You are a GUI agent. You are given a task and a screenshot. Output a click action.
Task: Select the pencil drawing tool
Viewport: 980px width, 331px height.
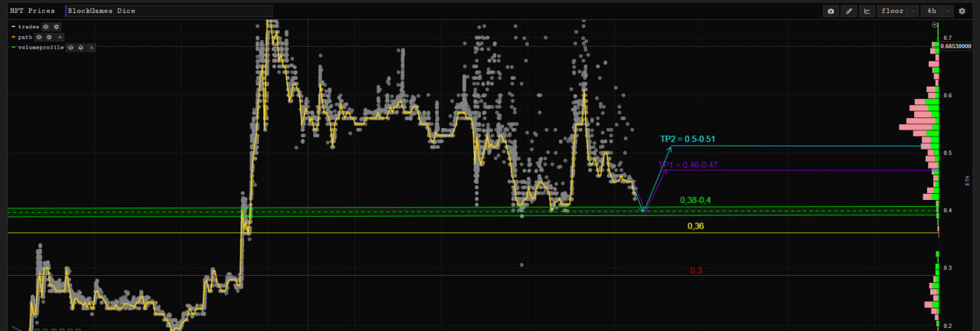click(848, 11)
